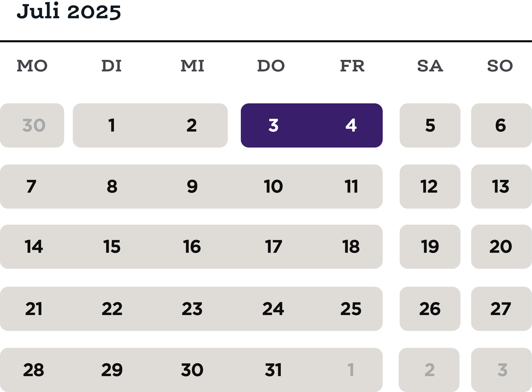Click the Juli 2025 month heading
The width and height of the screenshot is (532, 392).
tap(69, 11)
